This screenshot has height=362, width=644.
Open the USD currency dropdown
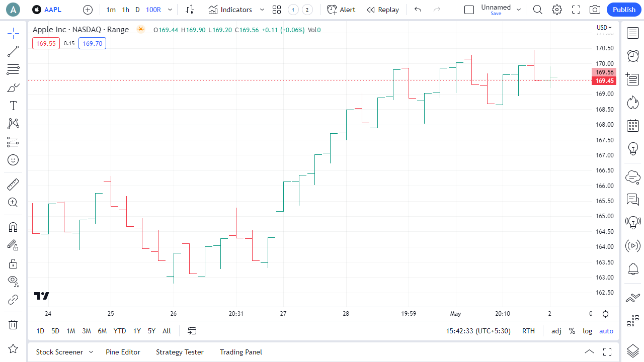click(x=604, y=28)
